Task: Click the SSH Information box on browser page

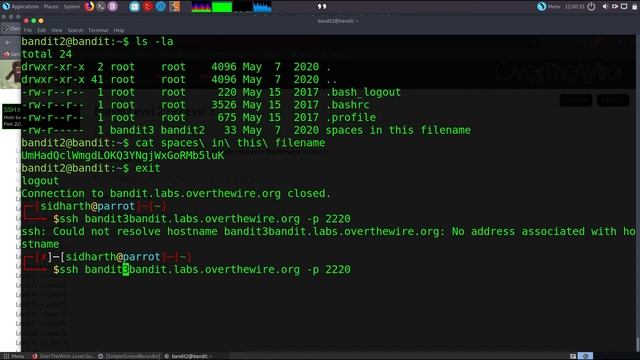Action: (12, 116)
